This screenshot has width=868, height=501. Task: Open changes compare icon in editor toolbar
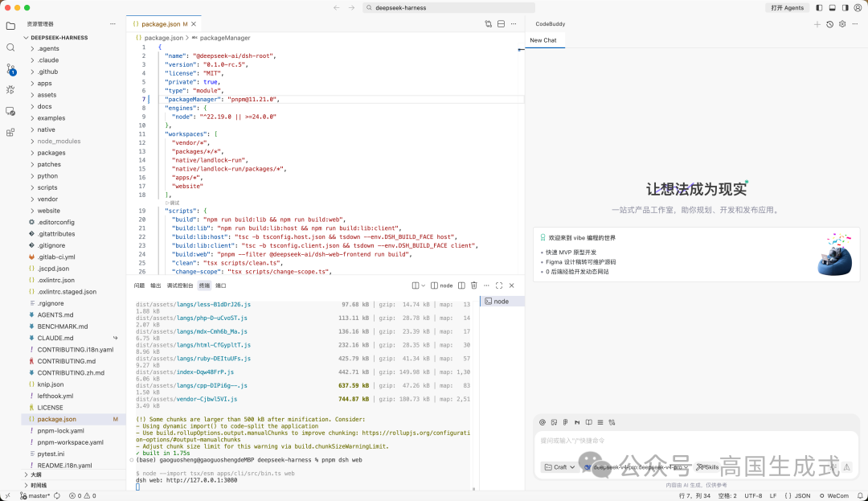(489, 24)
